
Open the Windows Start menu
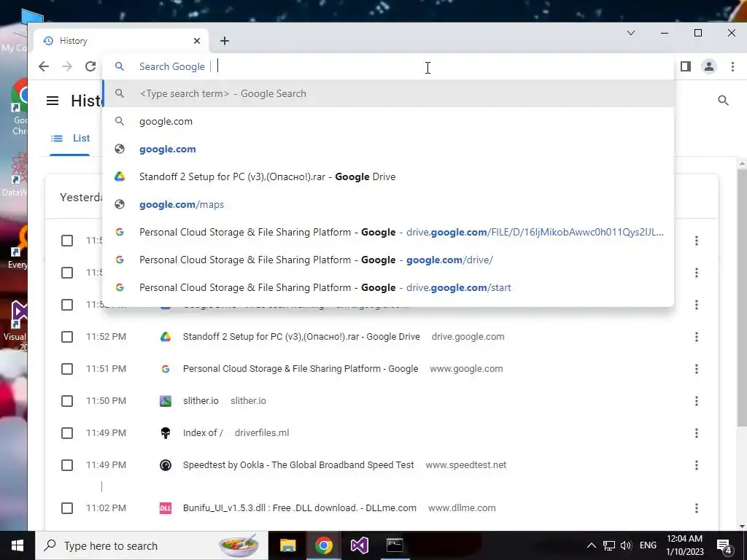coord(18,545)
